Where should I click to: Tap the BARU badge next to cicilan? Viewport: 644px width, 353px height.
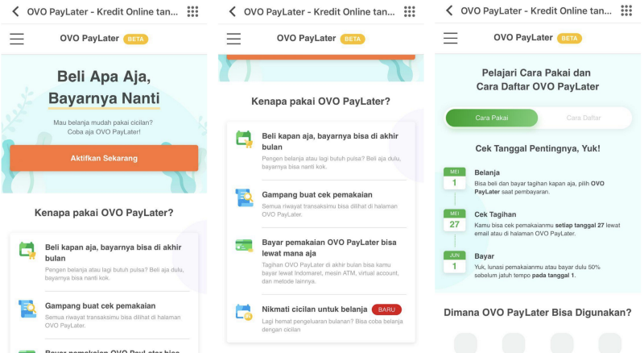pyautogui.click(x=386, y=309)
